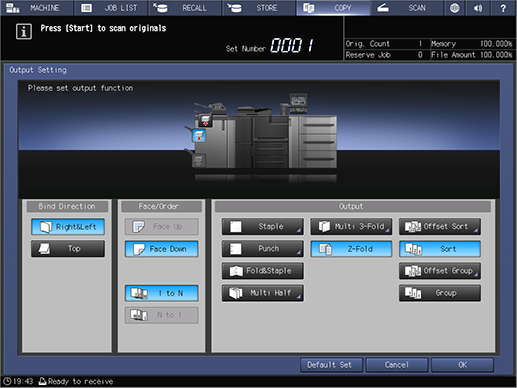
Task: Open Offset Sort options
Action: (440, 227)
